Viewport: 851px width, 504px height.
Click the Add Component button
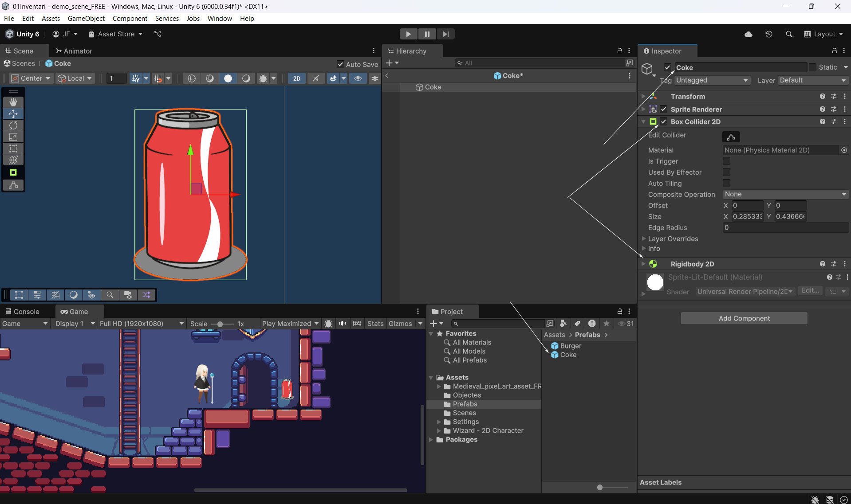(x=744, y=318)
